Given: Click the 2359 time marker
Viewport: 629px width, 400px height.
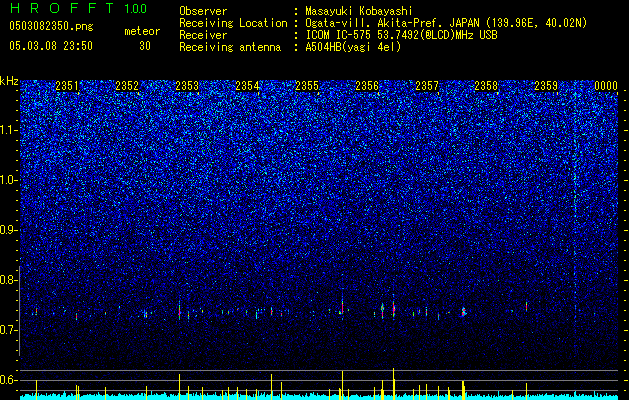Looking at the screenshot, I should 546,86.
